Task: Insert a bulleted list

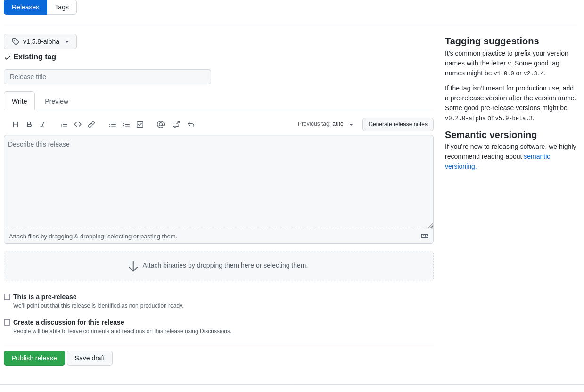Action: tap(113, 124)
